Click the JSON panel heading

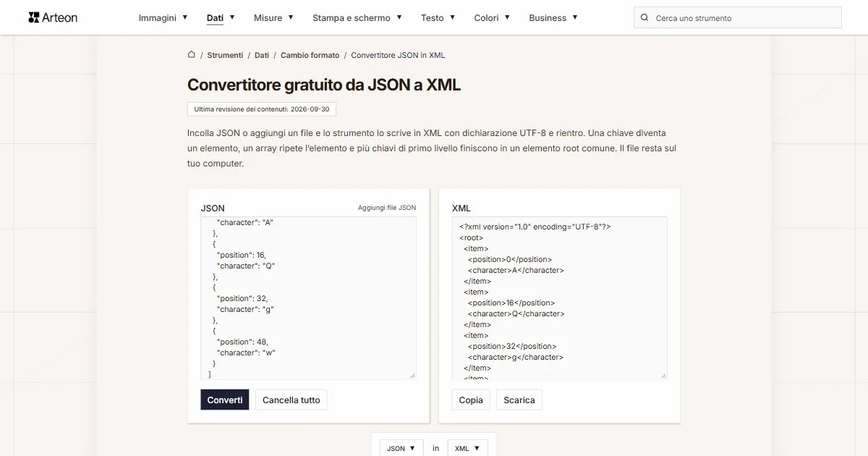(x=213, y=208)
